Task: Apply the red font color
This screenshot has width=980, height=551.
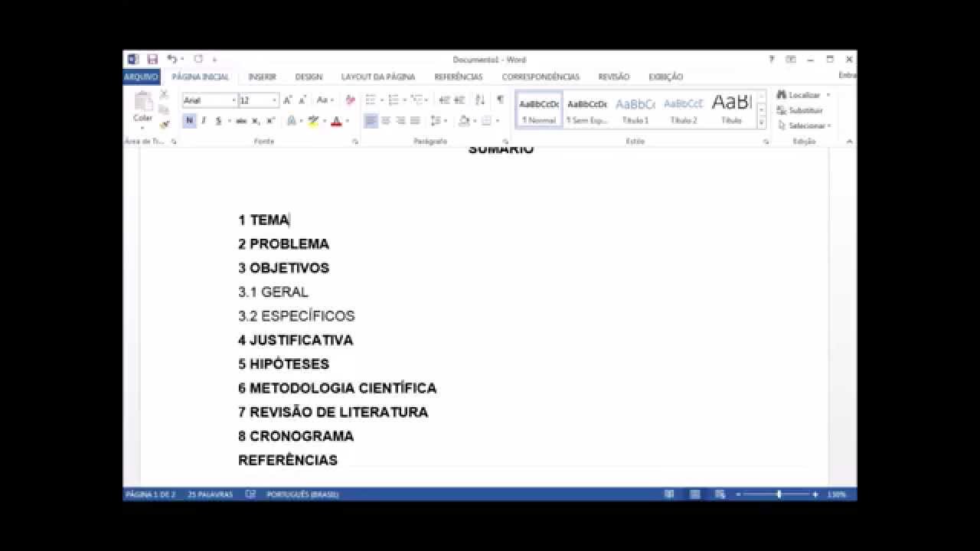Action: 335,121
